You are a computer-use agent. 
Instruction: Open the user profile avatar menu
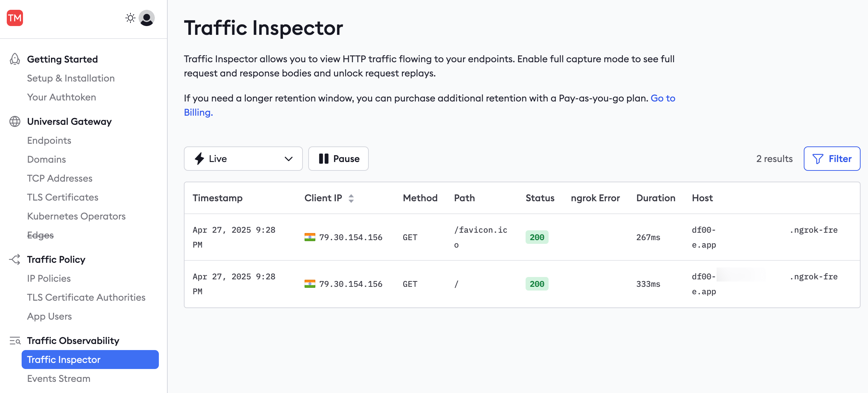146,18
